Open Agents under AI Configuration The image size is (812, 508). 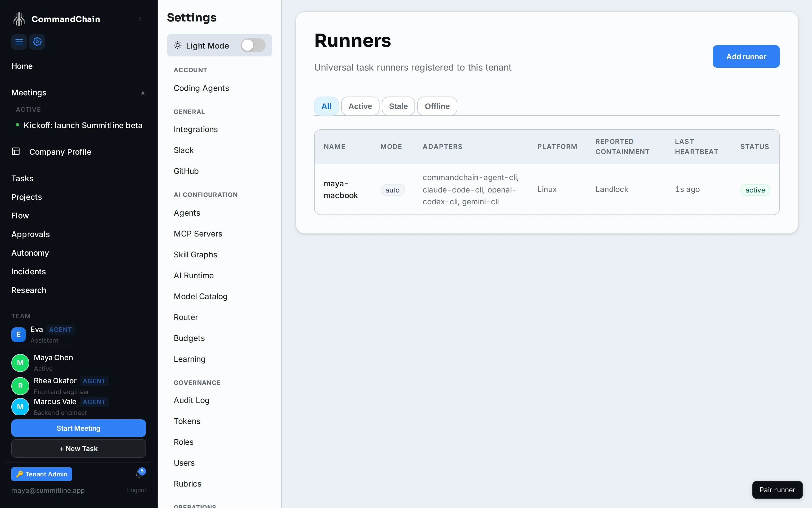point(187,213)
